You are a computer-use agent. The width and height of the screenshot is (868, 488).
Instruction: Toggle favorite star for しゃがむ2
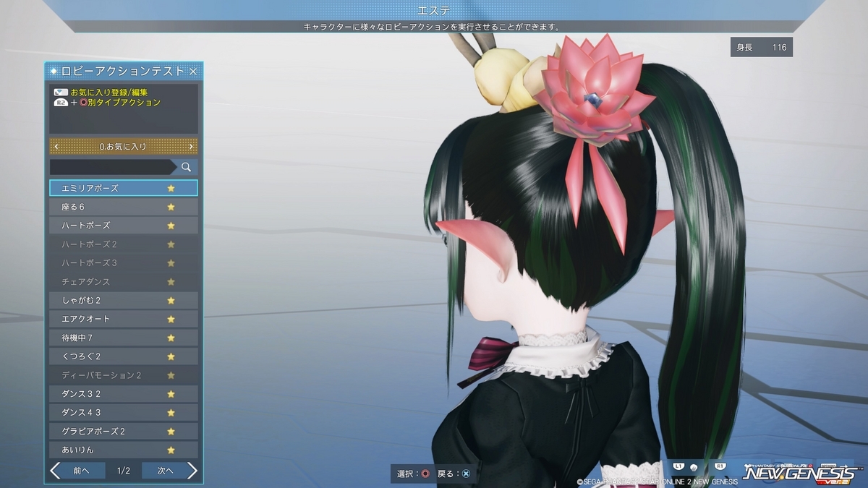171,300
